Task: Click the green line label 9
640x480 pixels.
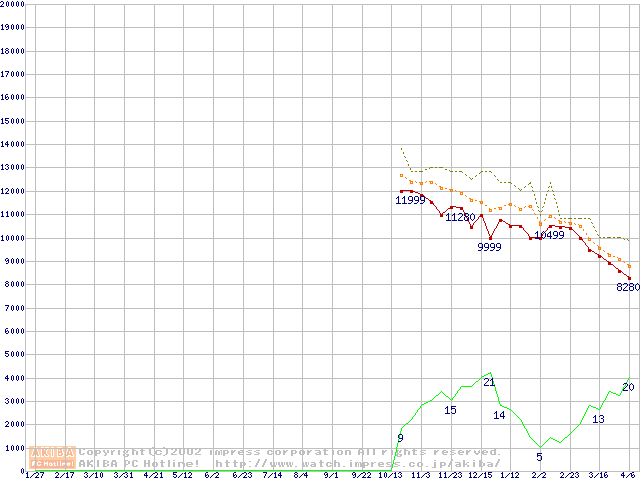Action: [x=400, y=438]
